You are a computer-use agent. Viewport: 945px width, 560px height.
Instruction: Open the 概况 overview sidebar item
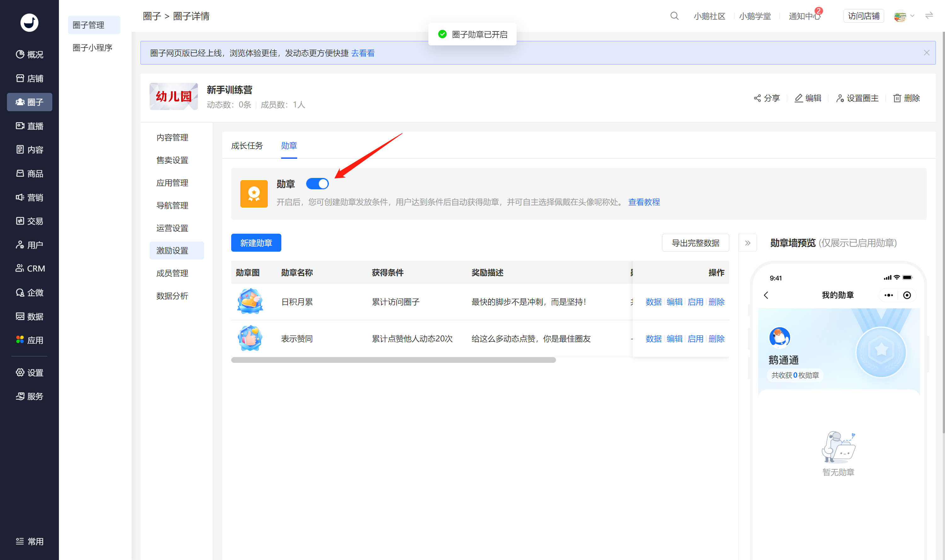(29, 54)
